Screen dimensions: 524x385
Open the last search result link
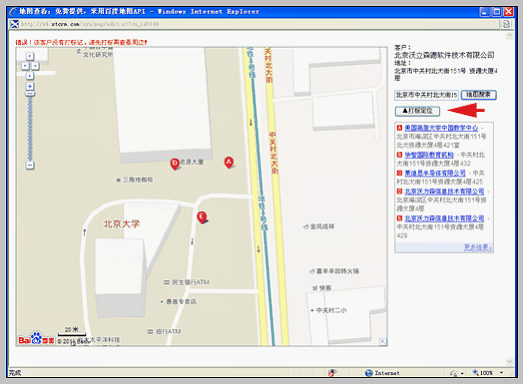pos(444,218)
